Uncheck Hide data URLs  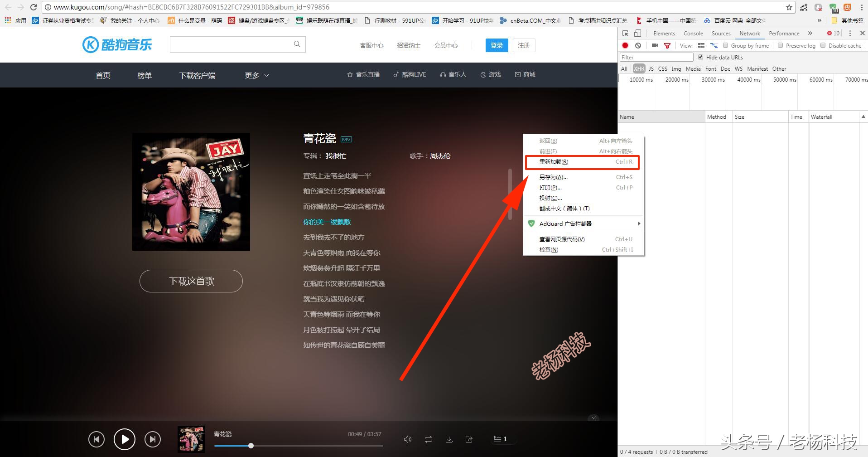pyautogui.click(x=701, y=57)
